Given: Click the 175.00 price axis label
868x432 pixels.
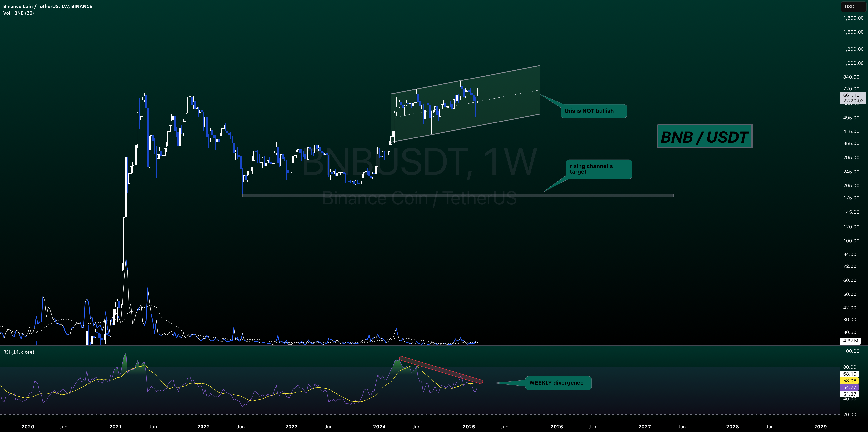Looking at the screenshot, I should click(x=851, y=198).
